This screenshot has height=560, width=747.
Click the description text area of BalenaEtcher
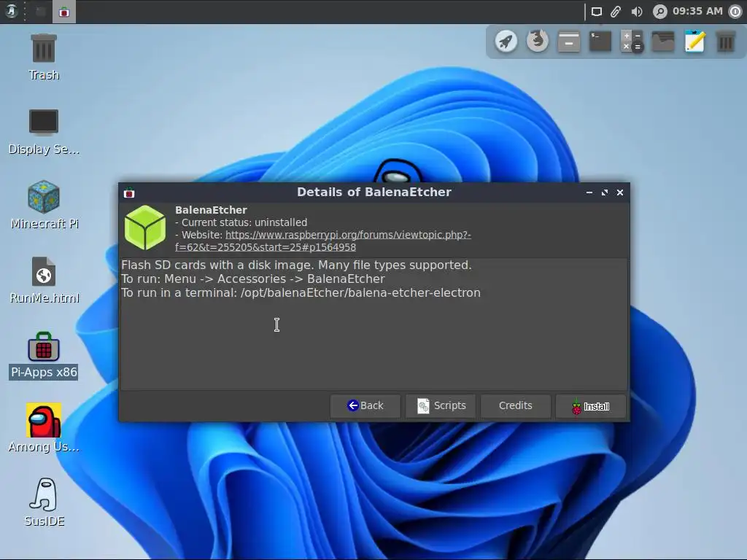[374, 324]
